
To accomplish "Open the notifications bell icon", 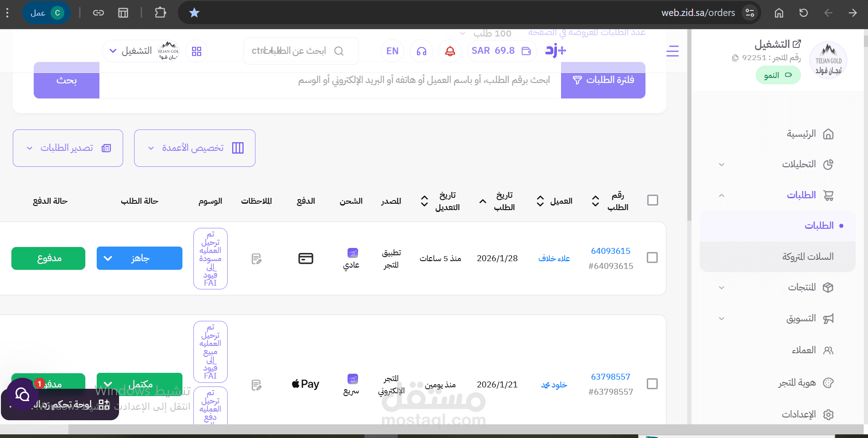I will [x=450, y=51].
